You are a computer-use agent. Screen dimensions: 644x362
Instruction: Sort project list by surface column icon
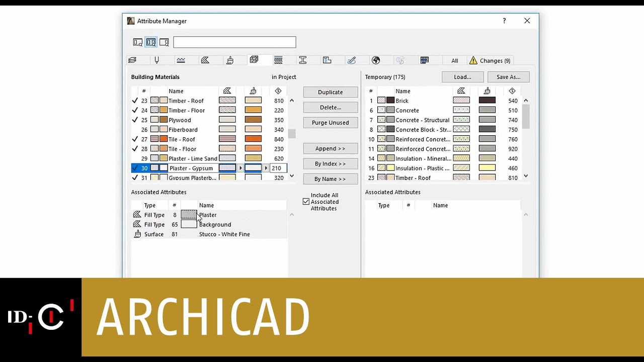click(x=253, y=91)
